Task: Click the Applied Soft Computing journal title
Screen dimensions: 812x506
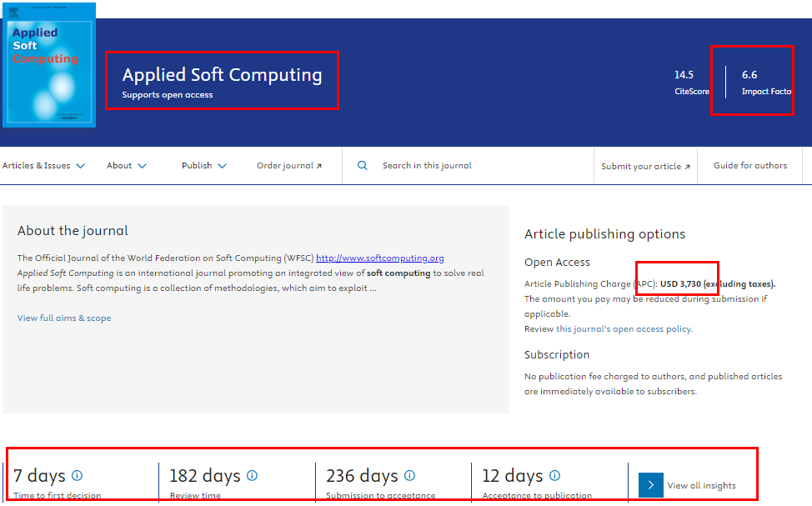Action: [x=222, y=75]
